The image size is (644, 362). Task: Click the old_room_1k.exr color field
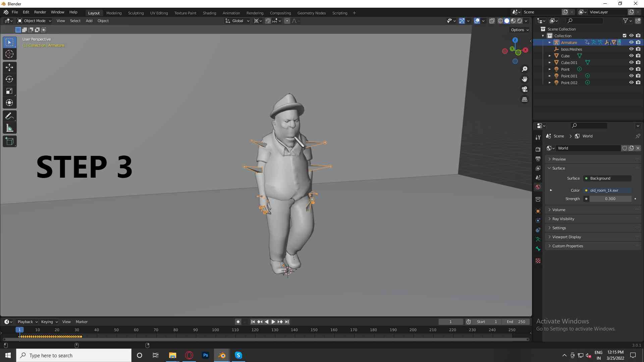tap(607, 190)
